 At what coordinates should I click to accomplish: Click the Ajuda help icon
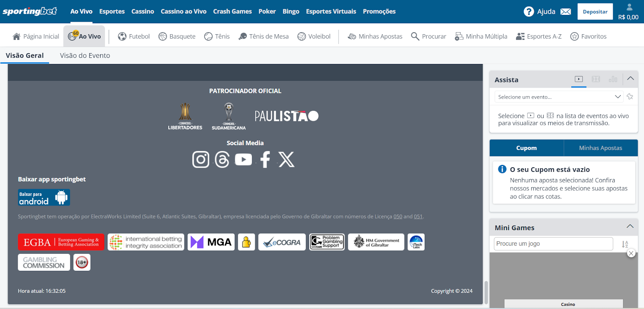529,12
